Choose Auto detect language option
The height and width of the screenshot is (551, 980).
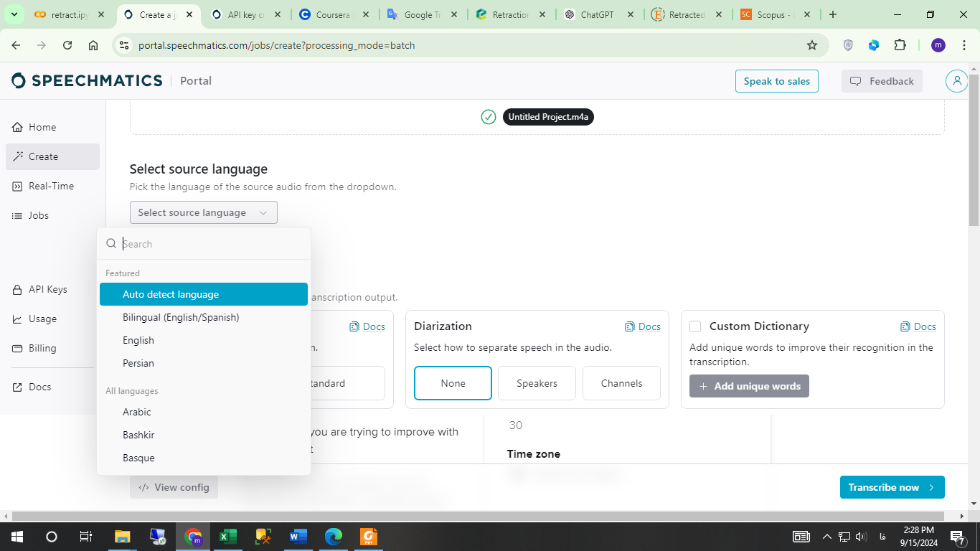pyautogui.click(x=204, y=294)
